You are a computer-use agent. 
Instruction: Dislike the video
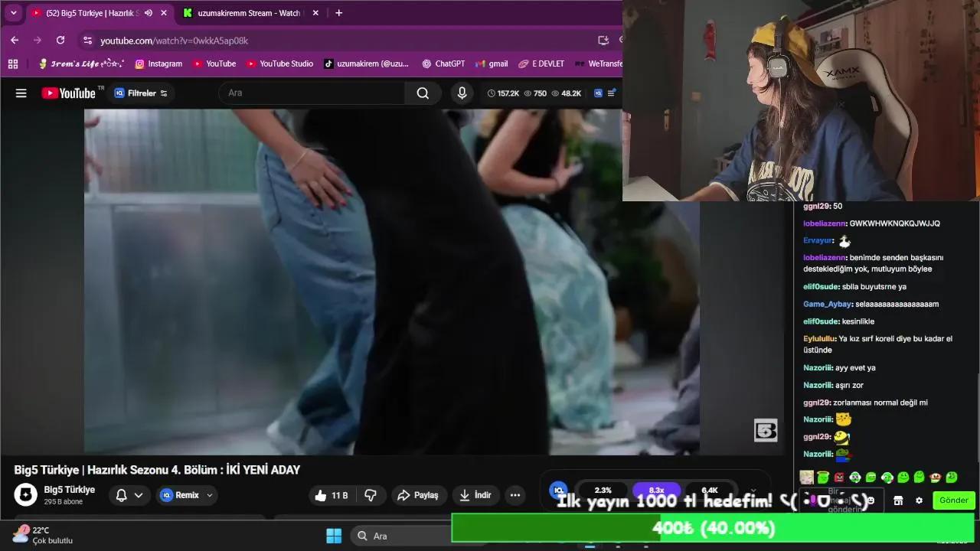(x=371, y=495)
